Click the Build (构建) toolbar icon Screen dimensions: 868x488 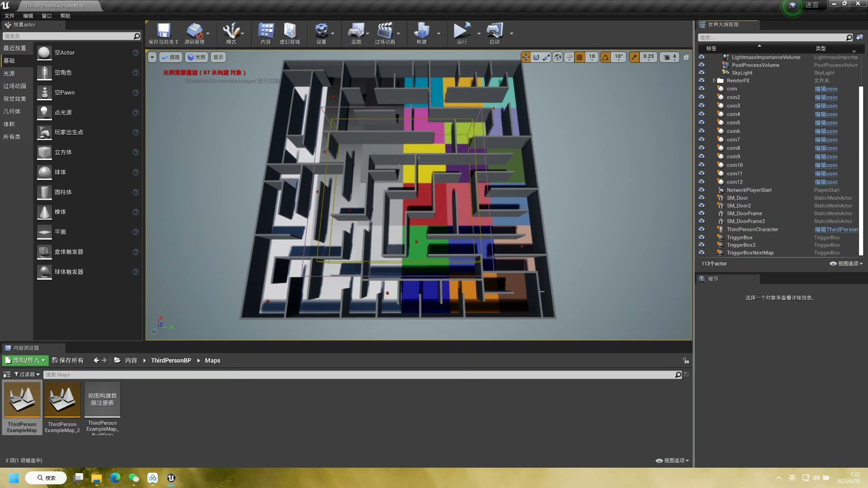(x=421, y=32)
